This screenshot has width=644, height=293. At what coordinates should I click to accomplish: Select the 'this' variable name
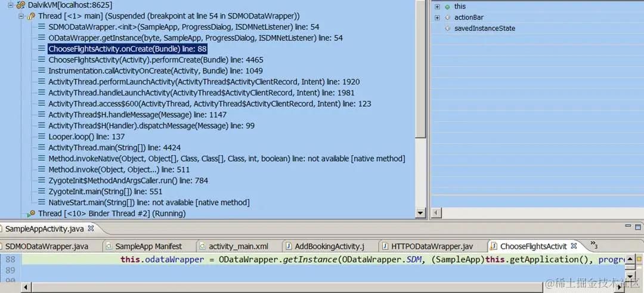coord(460,7)
